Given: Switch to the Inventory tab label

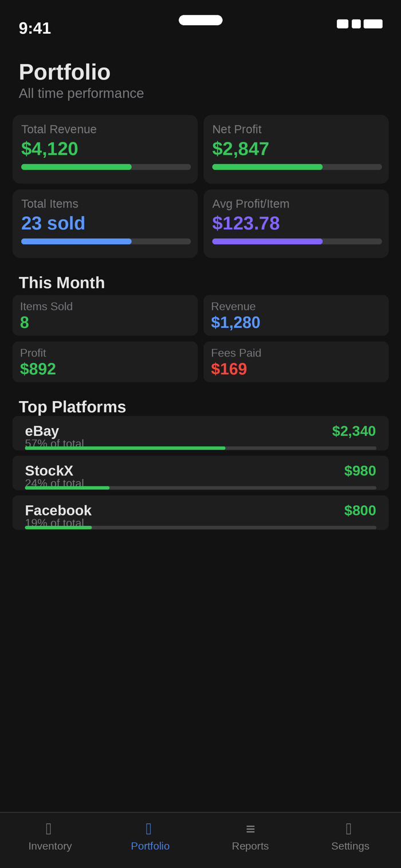Looking at the screenshot, I should (x=50, y=846).
